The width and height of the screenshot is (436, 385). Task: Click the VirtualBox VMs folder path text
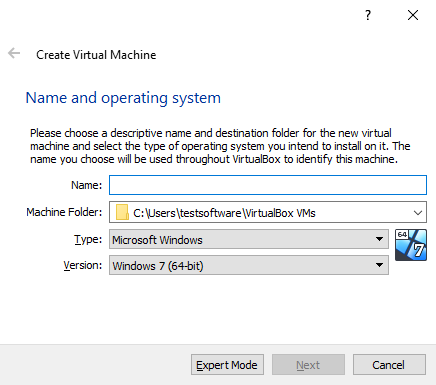(224, 213)
